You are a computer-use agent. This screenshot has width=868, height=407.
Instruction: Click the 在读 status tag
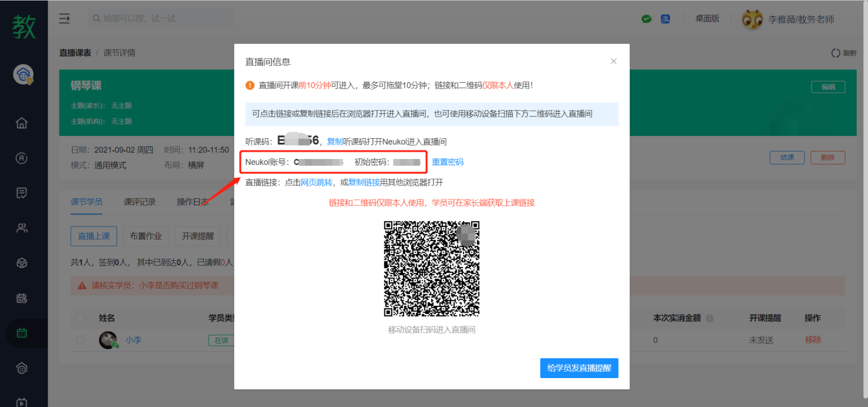(x=222, y=341)
